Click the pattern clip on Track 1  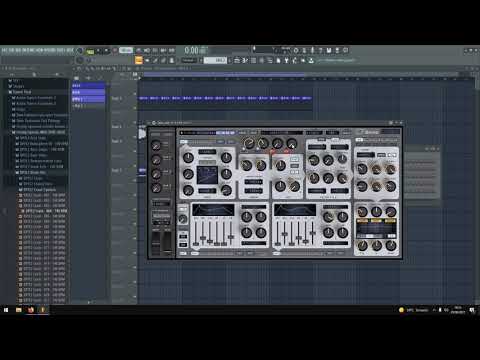point(225,98)
